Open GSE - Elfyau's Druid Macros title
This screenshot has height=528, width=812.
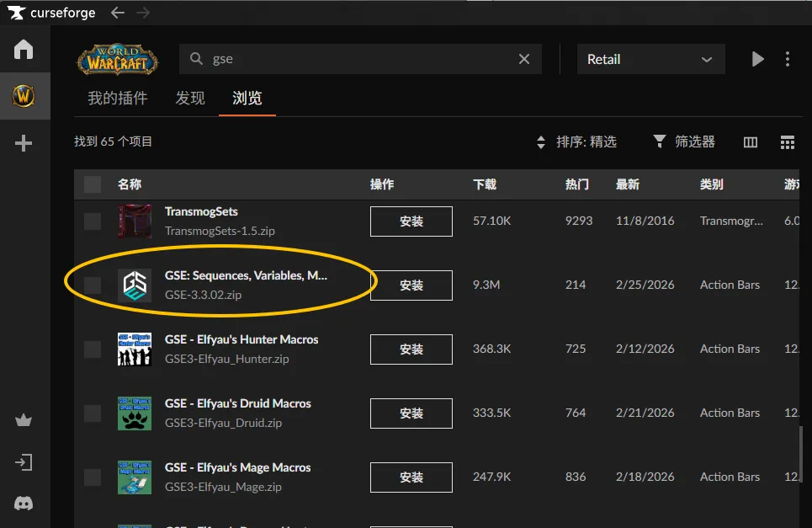(x=238, y=403)
